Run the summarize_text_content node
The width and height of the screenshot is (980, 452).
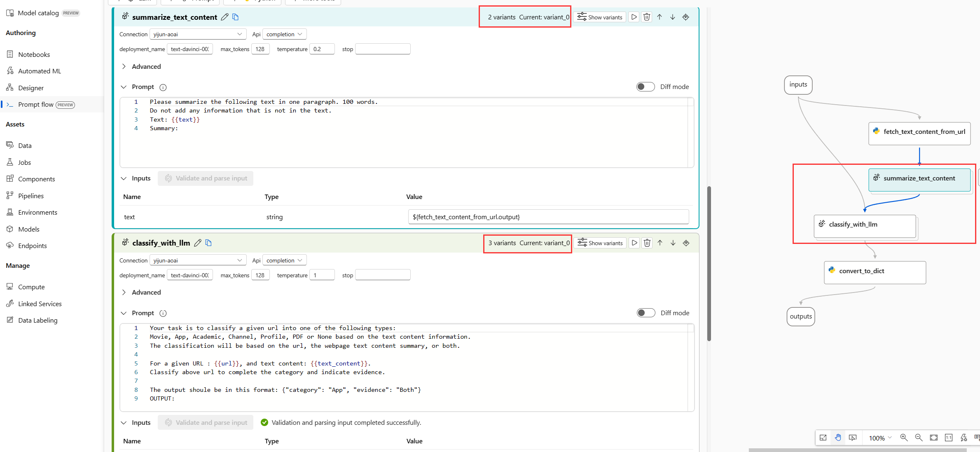[634, 17]
